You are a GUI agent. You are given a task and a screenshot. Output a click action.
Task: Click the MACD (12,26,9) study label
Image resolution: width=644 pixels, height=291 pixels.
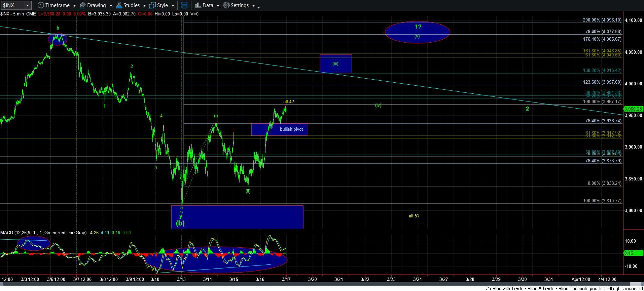[43, 233]
